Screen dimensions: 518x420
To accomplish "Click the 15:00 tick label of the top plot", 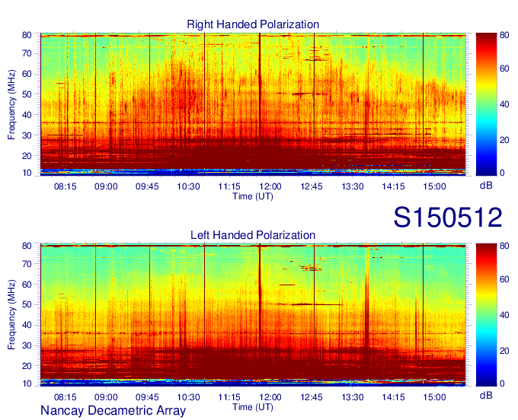I will [434, 186].
